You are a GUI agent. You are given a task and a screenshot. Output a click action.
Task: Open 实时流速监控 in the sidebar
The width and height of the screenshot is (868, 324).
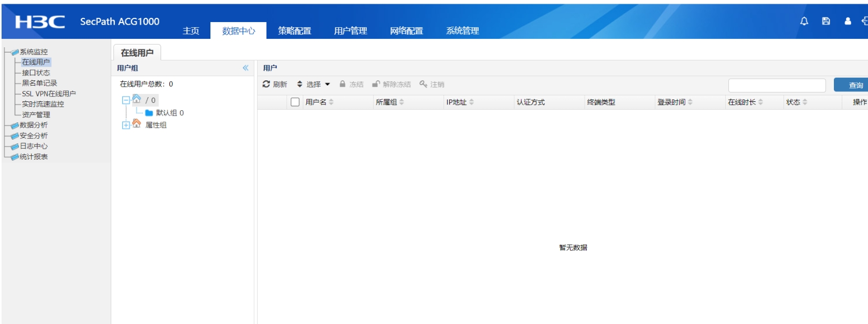coord(43,104)
